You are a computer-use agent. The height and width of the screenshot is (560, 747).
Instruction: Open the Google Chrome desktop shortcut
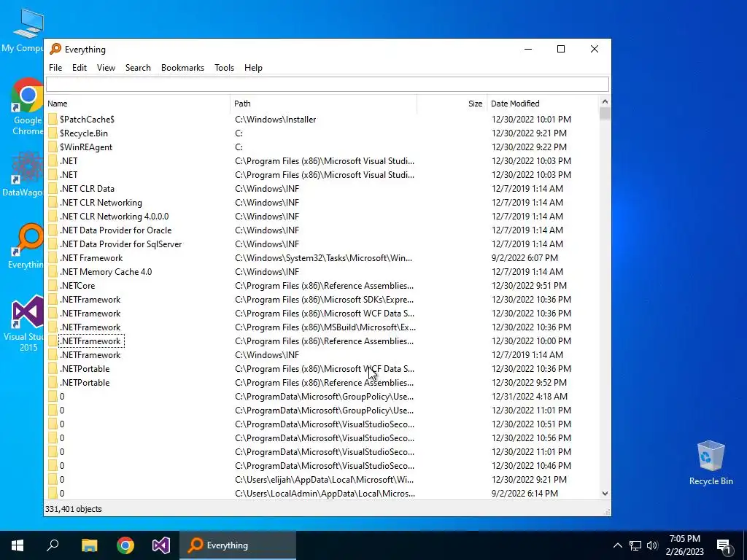27,107
